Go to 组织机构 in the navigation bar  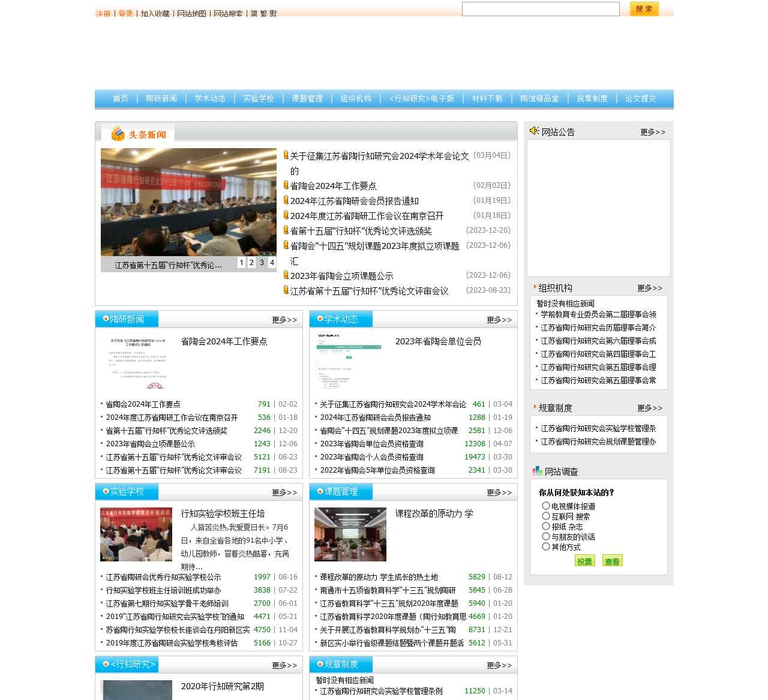pos(356,98)
